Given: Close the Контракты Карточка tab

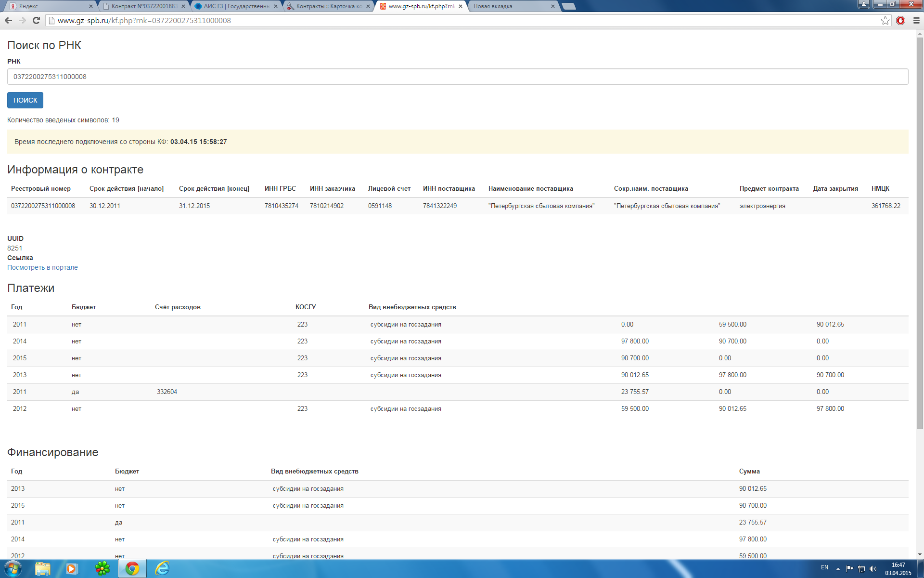Looking at the screenshot, I should 368,6.
